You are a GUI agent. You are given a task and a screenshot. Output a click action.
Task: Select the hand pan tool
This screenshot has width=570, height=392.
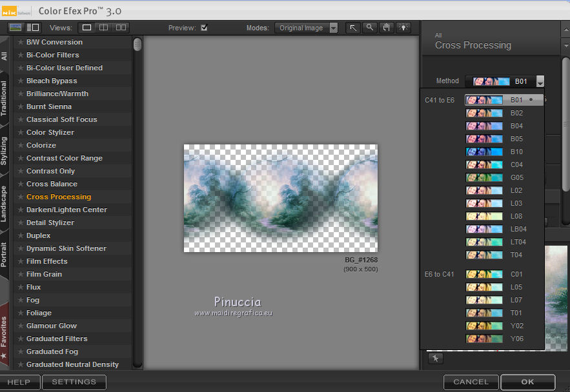pyautogui.click(x=387, y=28)
